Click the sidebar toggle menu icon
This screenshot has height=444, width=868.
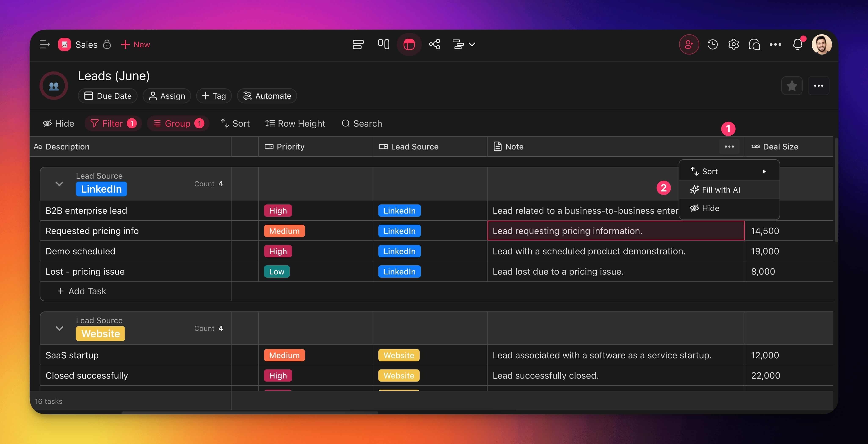click(x=44, y=44)
